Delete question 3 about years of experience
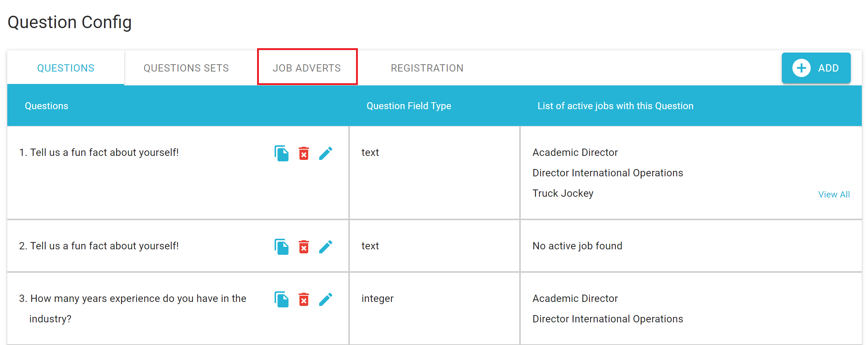The height and width of the screenshot is (345, 868). click(x=304, y=299)
